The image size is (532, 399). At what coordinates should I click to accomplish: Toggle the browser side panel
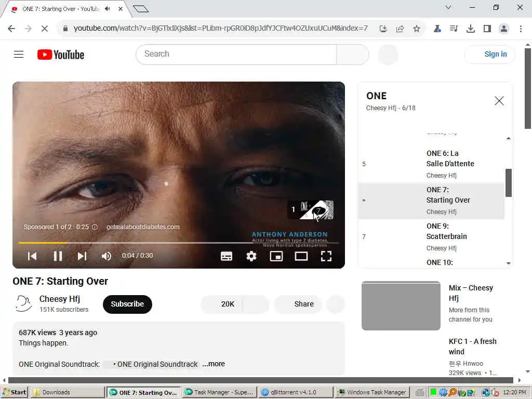coord(487,29)
